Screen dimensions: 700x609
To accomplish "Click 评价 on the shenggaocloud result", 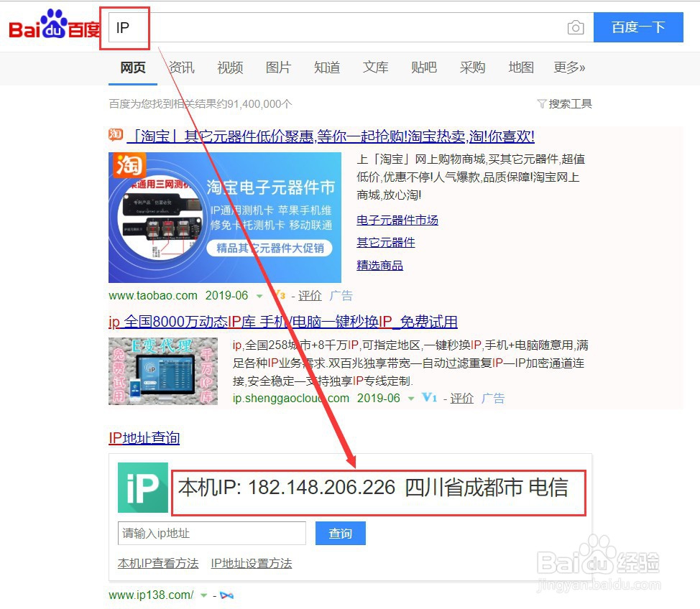I will pyautogui.click(x=461, y=398).
